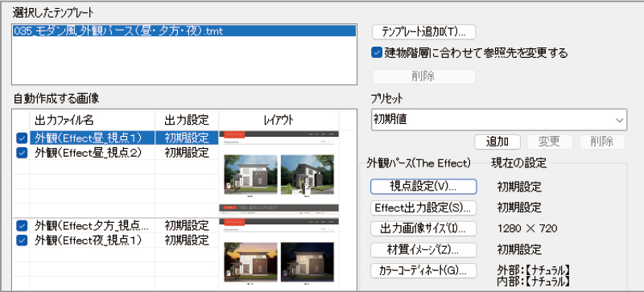Click the 追加 preset button
Screen dimensions: 644x292
pyautogui.click(x=497, y=142)
